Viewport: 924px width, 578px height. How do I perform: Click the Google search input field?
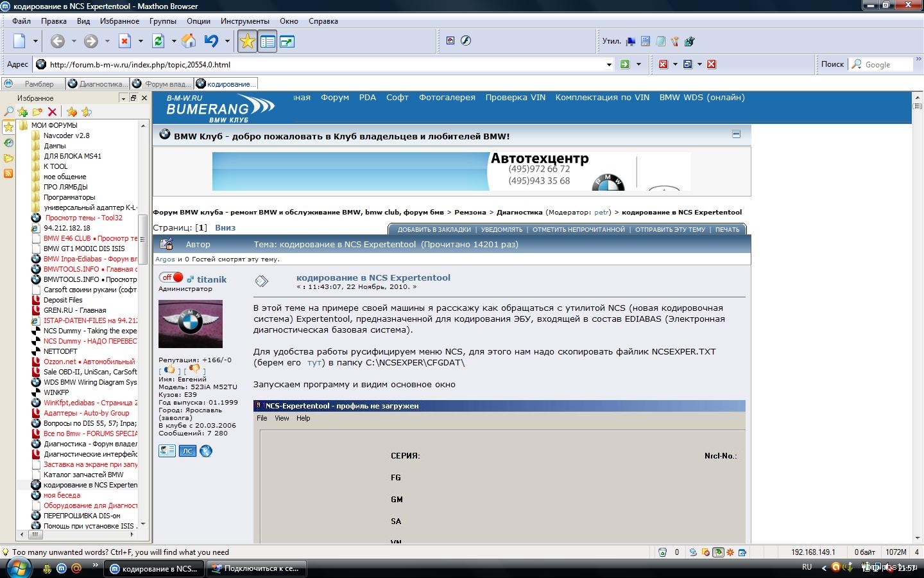(886, 64)
